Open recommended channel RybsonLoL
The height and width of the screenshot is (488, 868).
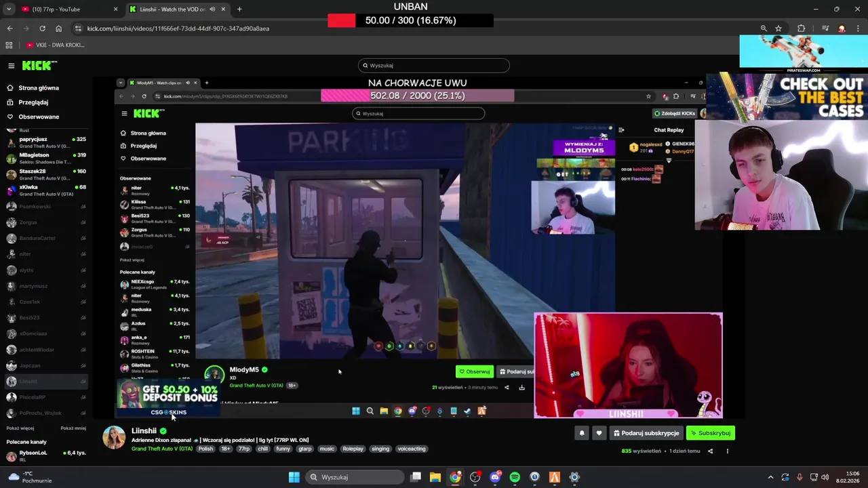46,455
